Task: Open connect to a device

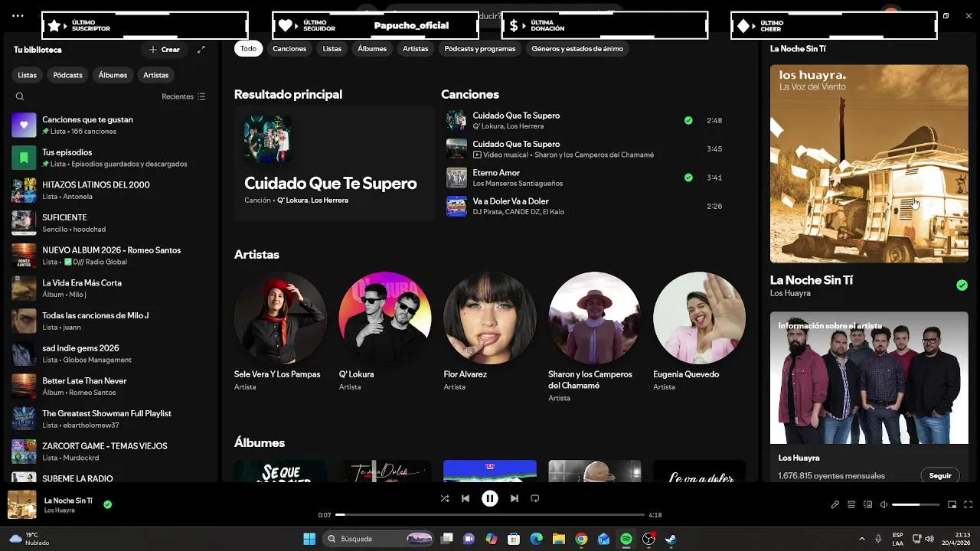Action: 868,504
